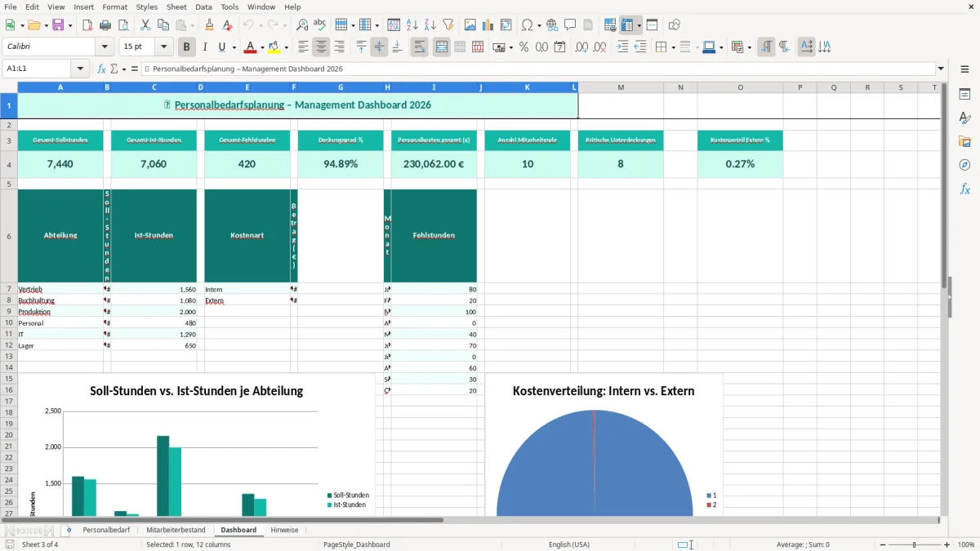Open the font color dropdown arrow

point(262,47)
